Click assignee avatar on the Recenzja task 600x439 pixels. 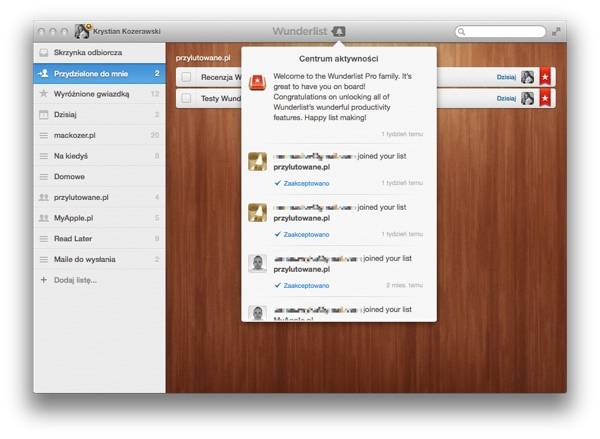(527, 77)
